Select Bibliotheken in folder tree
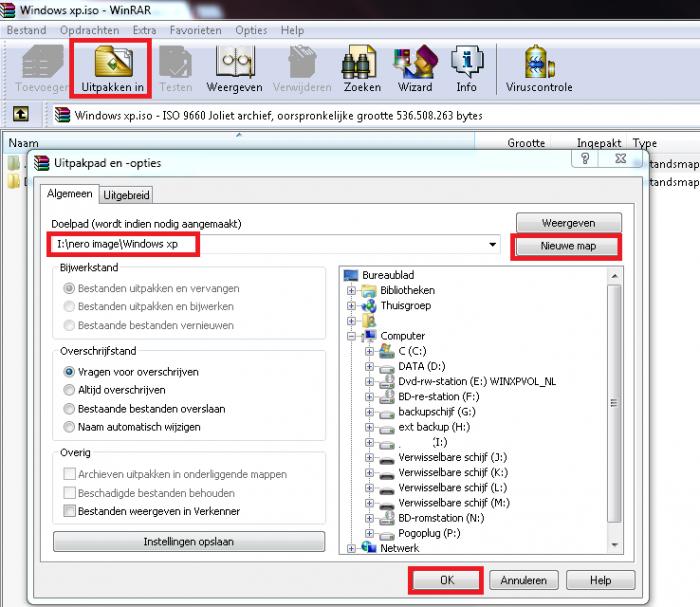 [407, 290]
